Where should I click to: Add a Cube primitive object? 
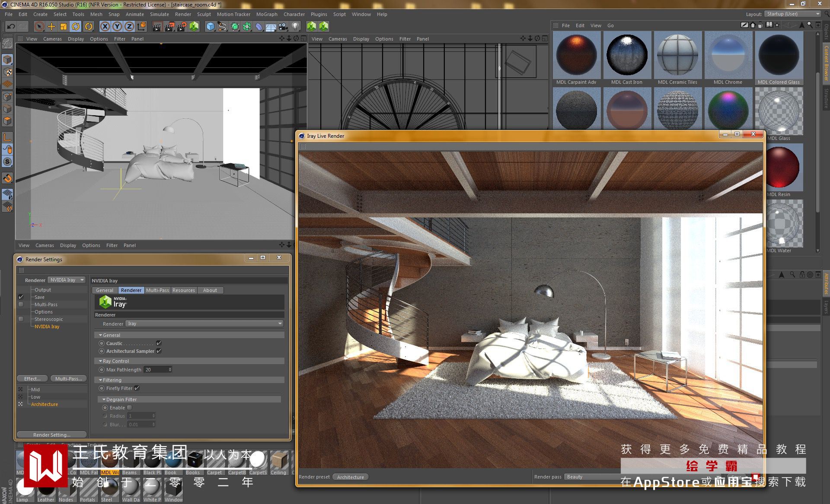point(210,26)
